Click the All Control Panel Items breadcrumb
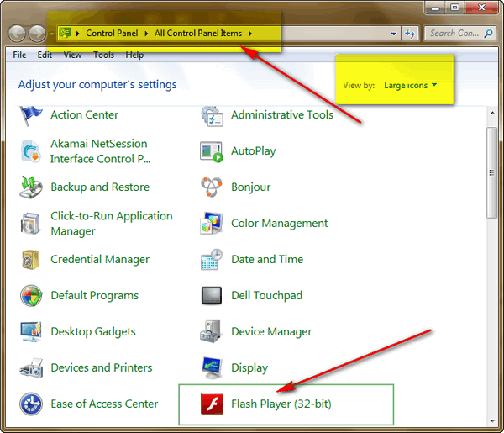Viewport: 504px width, 433px height. coord(198,34)
